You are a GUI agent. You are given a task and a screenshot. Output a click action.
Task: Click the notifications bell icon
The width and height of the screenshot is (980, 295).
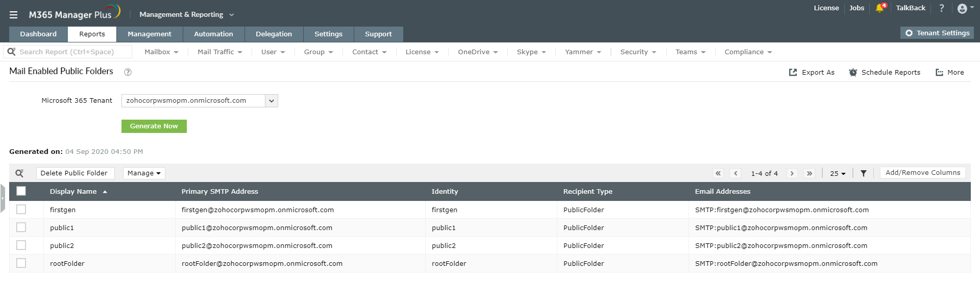pyautogui.click(x=879, y=8)
